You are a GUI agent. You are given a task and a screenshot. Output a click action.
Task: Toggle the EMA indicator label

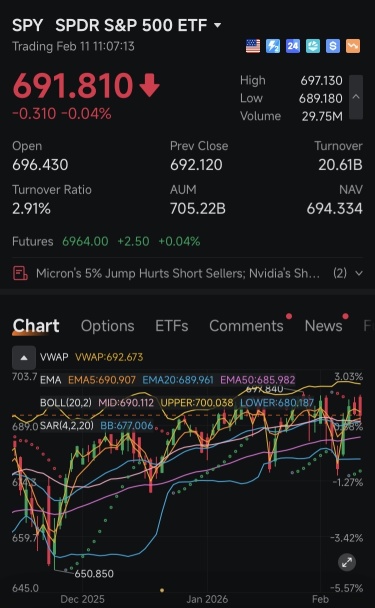click(x=51, y=380)
